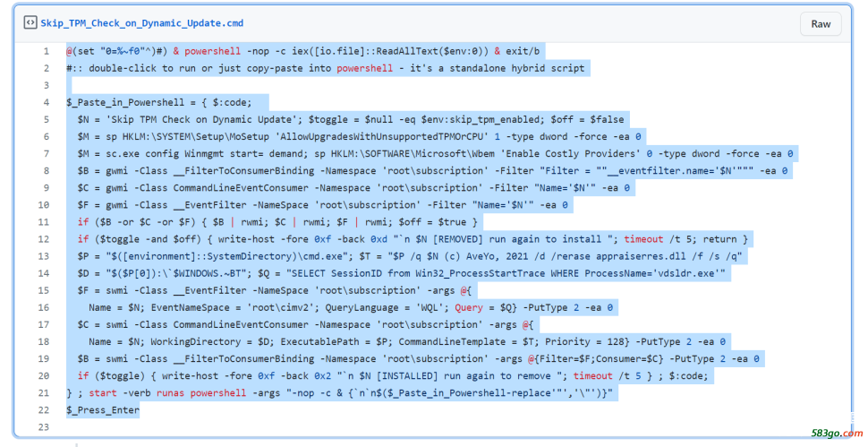Viewport: 868px width, 447px height.
Task: Click the '$_Paste_in_Powershell = {' line
Action: point(159,102)
